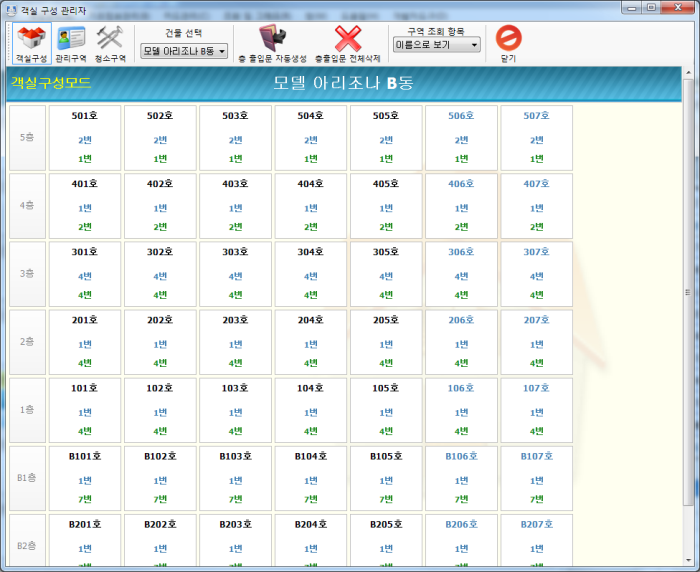Select the 3층 floor header
Viewport: 700px width, 572px height.
point(27,274)
